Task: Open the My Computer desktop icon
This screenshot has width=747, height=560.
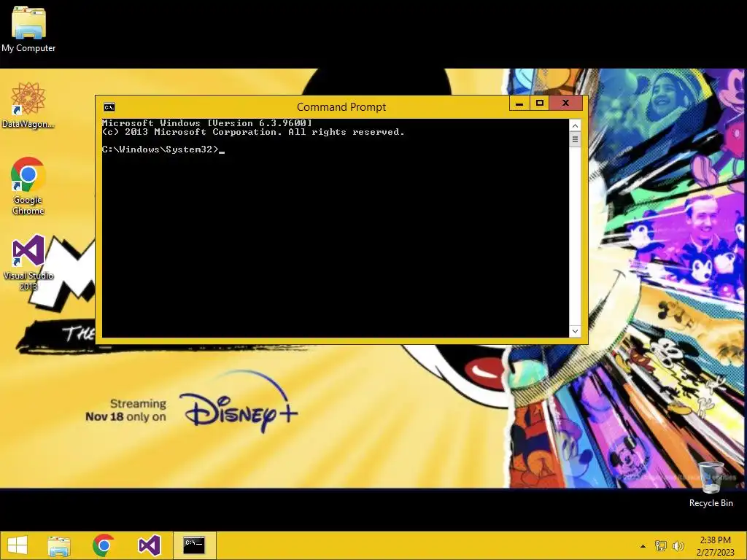Action: (28, 29)
